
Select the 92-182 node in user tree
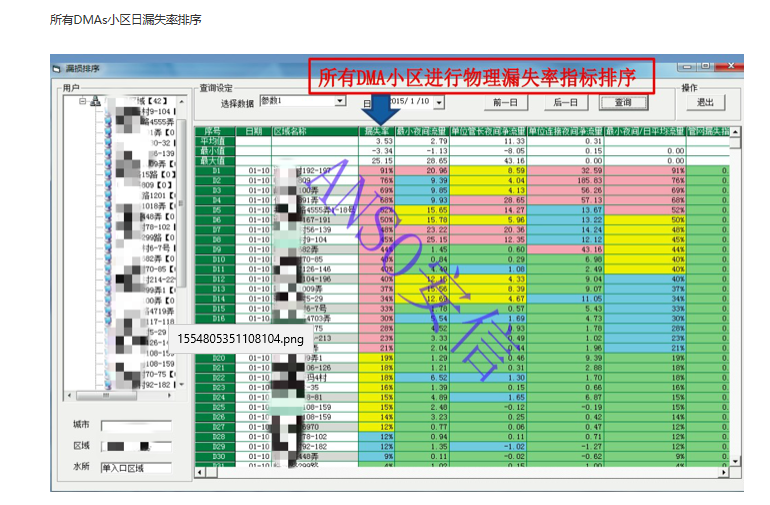pos(157,385)
